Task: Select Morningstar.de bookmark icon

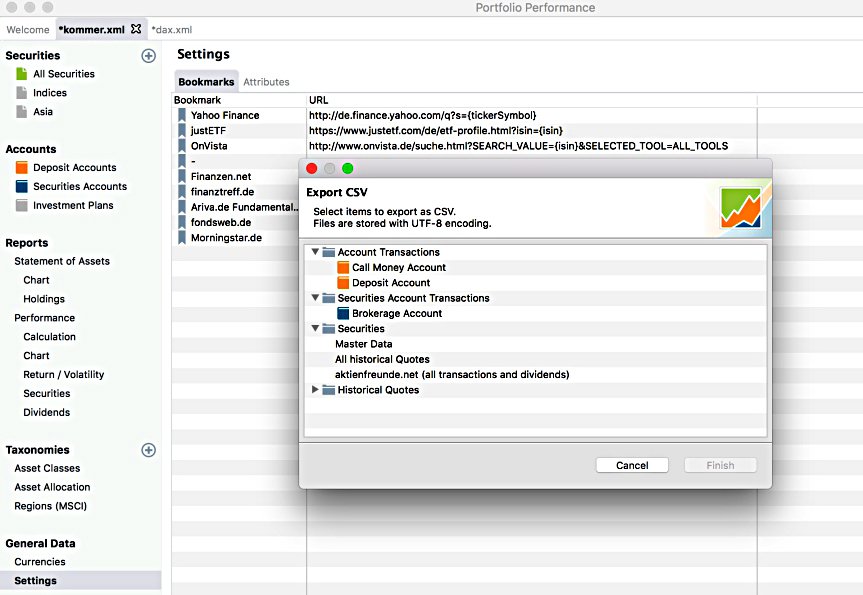Action: pos(182,238)
